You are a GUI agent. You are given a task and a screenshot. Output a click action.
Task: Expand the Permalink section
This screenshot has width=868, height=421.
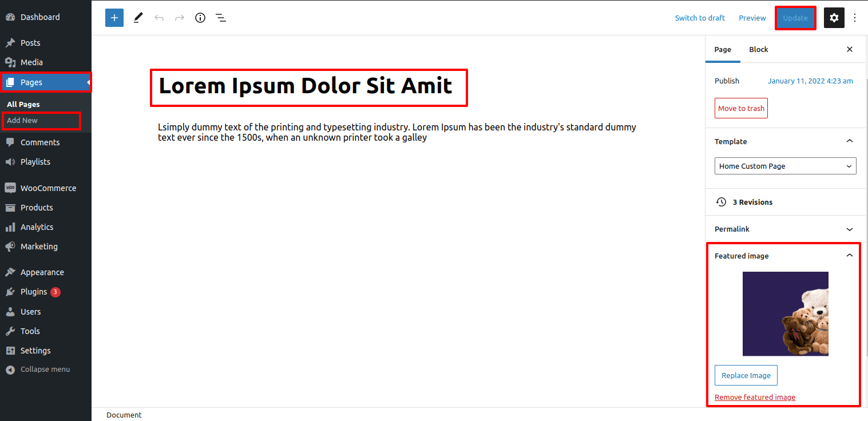pyautogui.click(x=784, y=229)
